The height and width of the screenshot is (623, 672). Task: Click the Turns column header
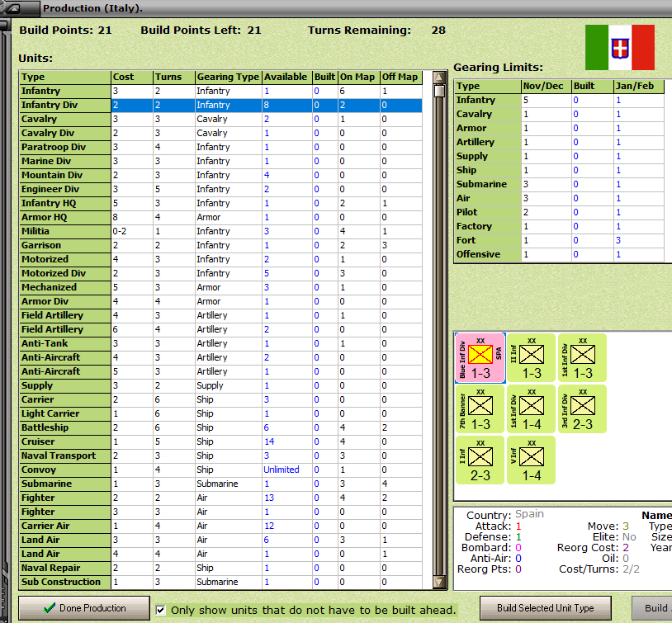tap(174, 77)
